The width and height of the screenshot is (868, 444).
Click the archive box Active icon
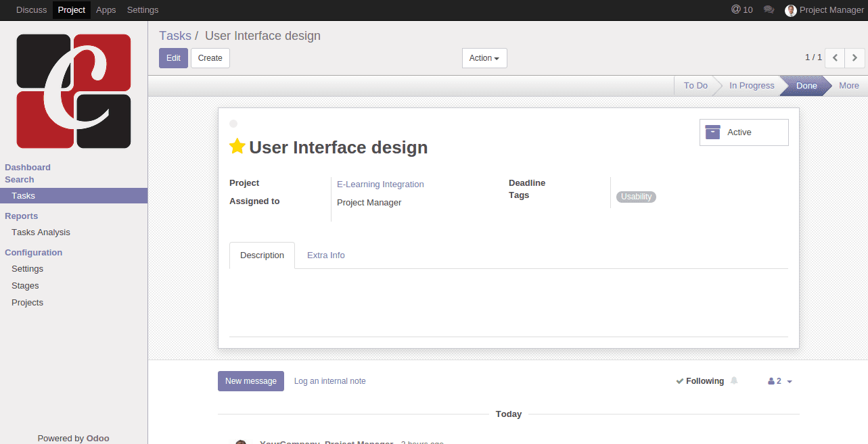click(712, 132)
